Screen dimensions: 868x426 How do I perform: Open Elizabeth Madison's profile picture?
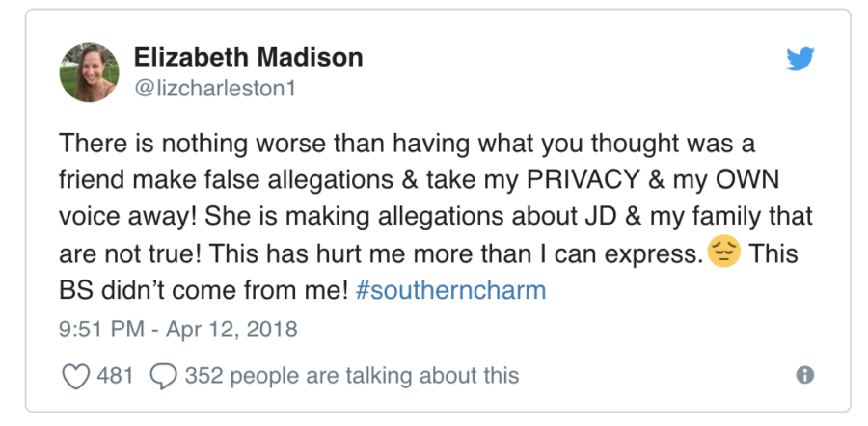pyautogui.click(x=89, y=72)
